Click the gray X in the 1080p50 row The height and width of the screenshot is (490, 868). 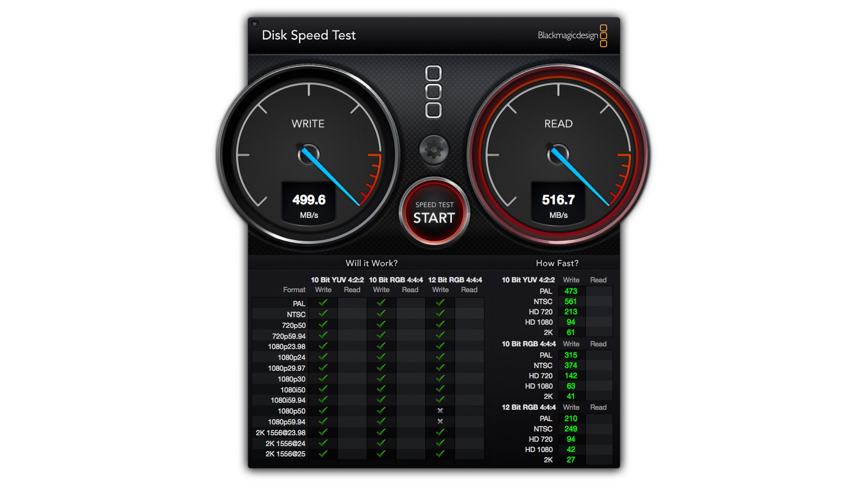point(440,411)
